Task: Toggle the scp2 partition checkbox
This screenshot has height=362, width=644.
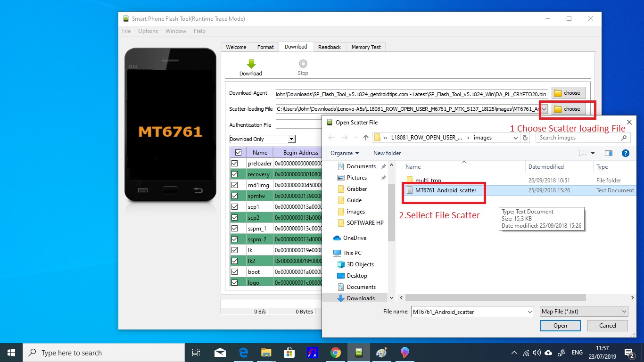Action: pos(235,218)
